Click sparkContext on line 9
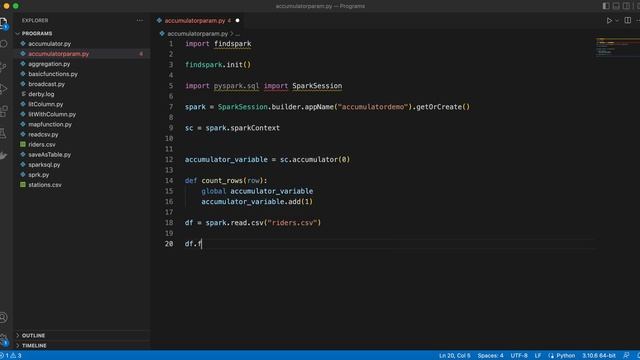 coord(255,128)
